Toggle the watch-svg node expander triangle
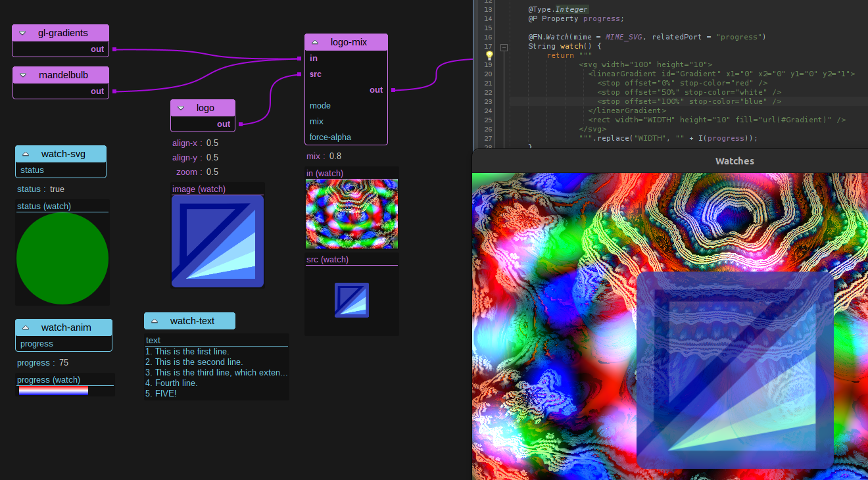This screenshot has height=480, width=868. (x=26, y=154)
